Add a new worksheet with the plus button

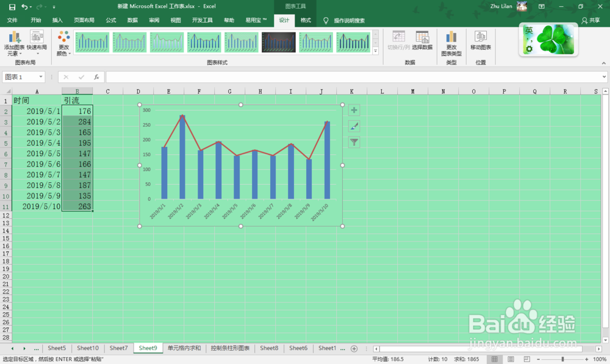pos(354,348)
